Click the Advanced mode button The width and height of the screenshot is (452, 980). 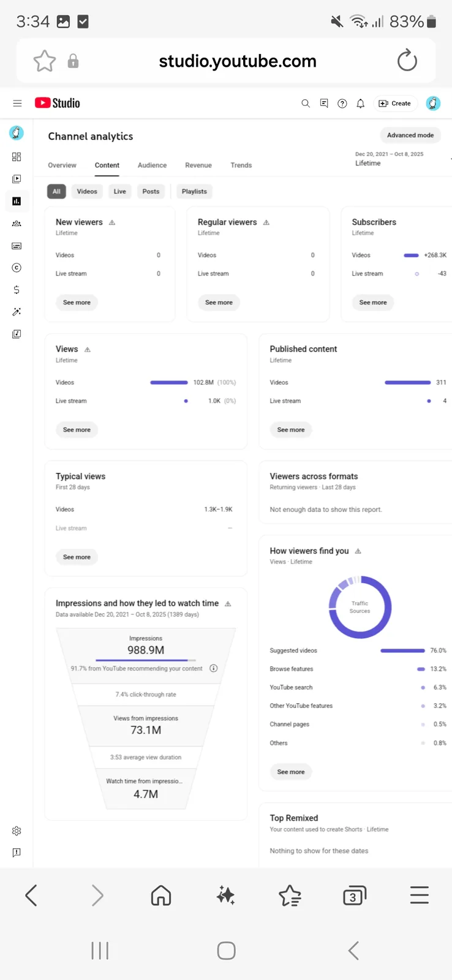click(410, 135)
